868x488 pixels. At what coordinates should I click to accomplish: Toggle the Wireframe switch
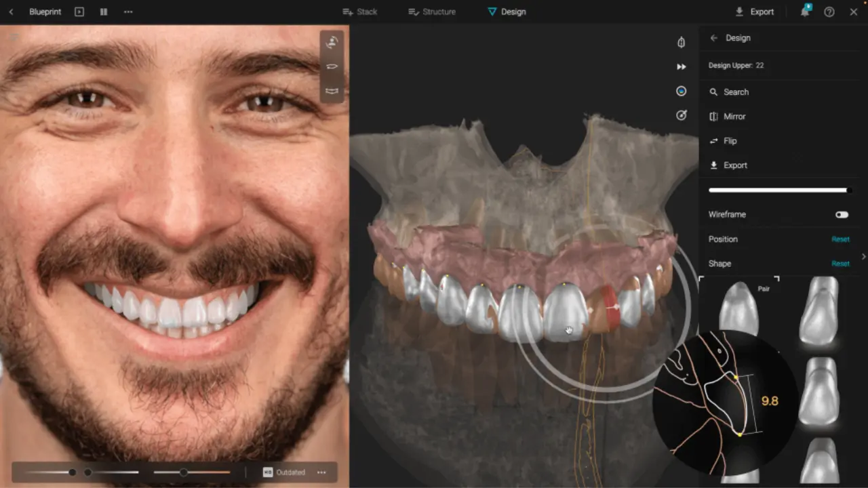point(842,215)
